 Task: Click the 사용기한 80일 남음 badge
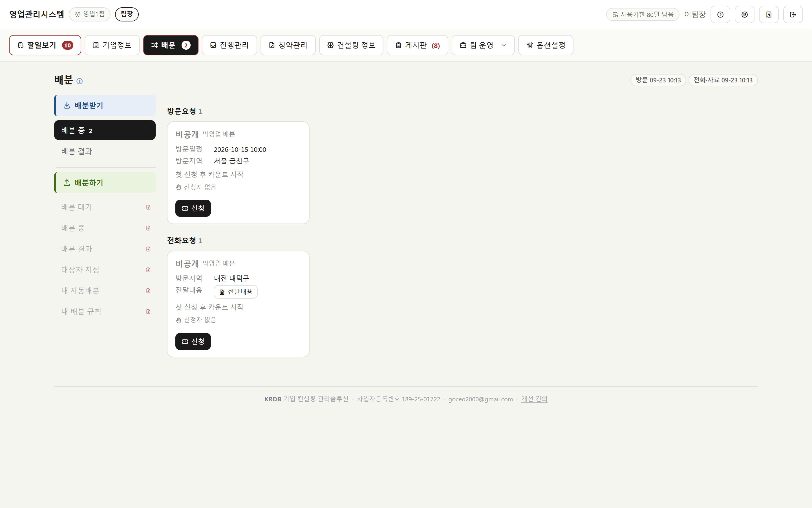pyautogui.click(x=643, y=14)
